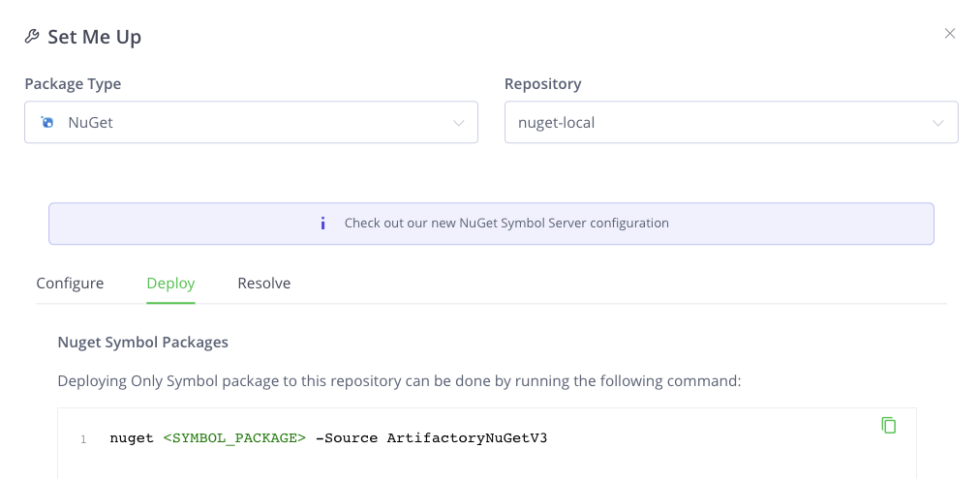Expand Package Type using its chevron arrow

click(x=459, y=123)
